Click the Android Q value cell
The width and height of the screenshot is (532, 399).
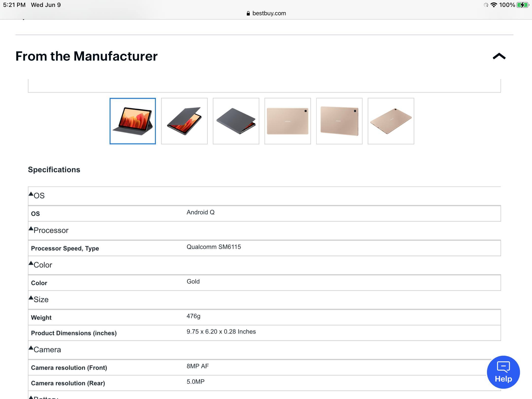pyautogui.click(x=200, y=212)
